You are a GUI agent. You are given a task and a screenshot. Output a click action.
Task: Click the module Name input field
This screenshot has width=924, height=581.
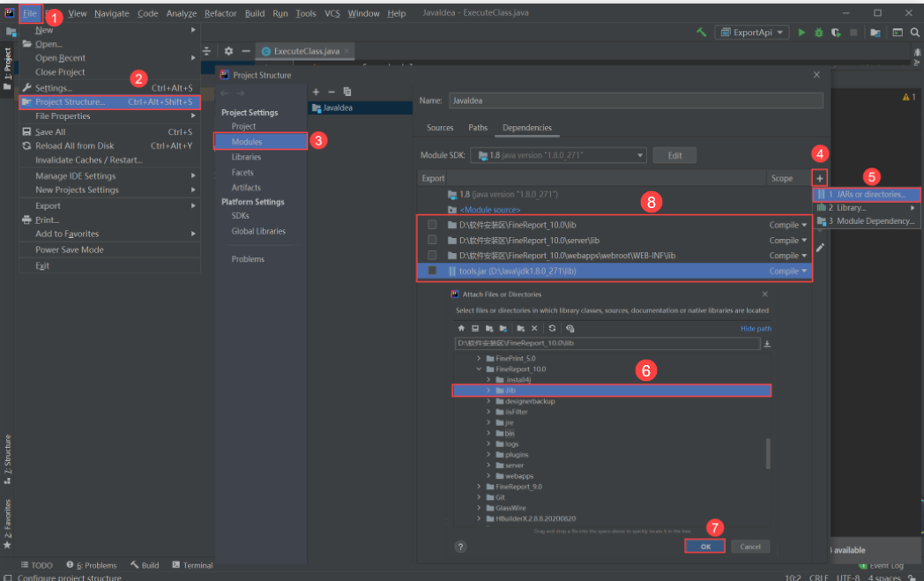(x=635, y=101)
